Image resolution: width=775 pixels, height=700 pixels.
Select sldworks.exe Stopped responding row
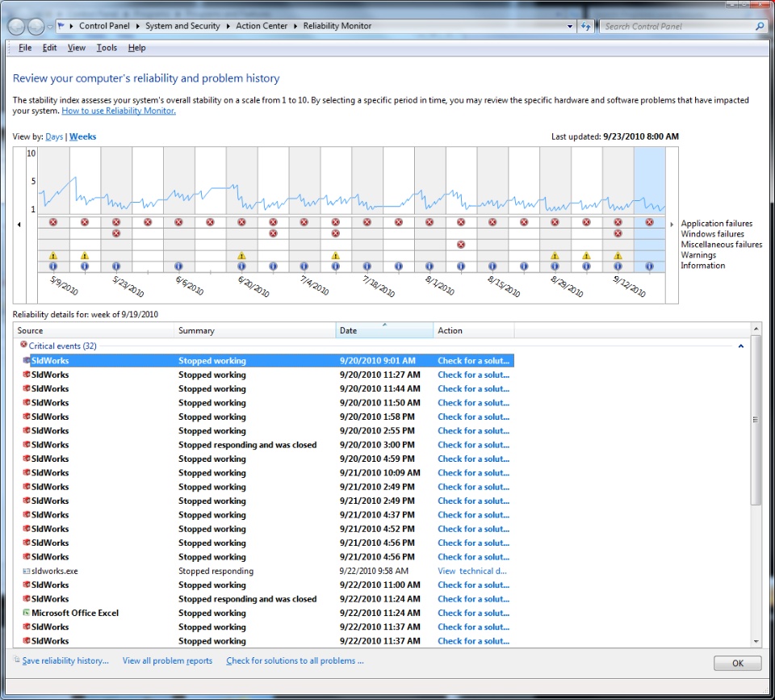(267, 571)
